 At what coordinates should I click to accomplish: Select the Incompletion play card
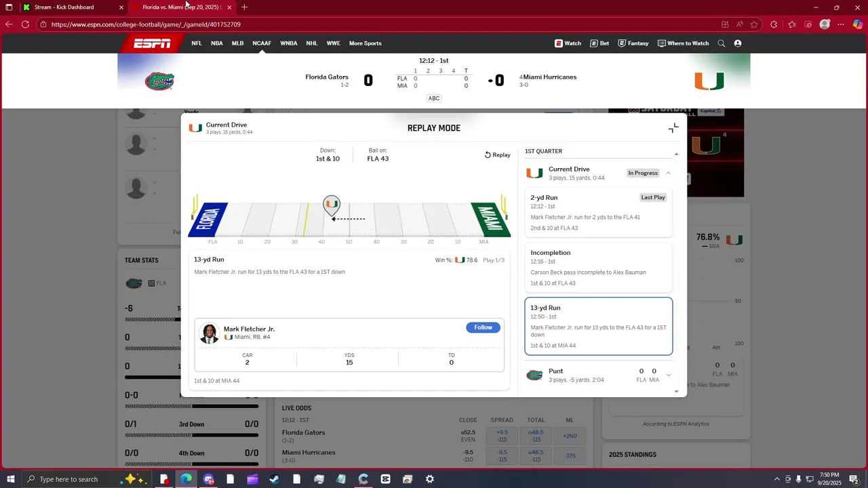pos(598,268)
